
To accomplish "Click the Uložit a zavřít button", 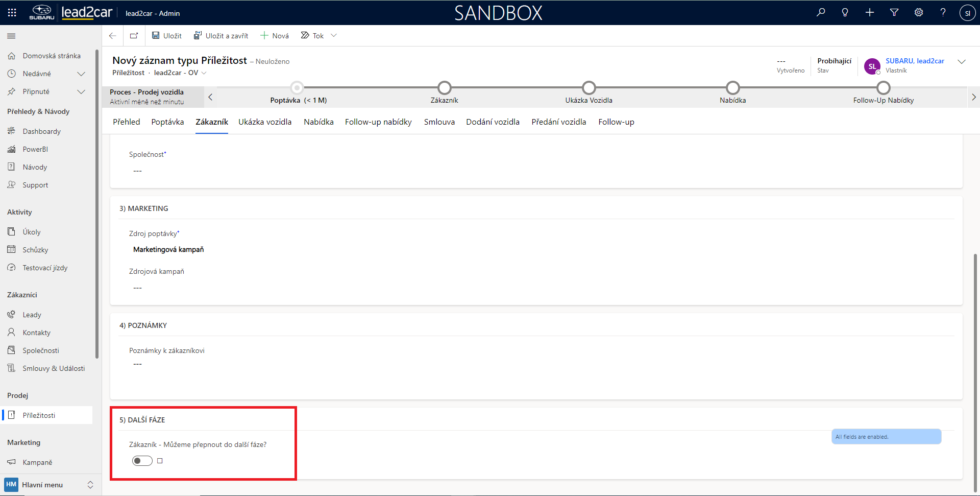I will click(221, 36).
